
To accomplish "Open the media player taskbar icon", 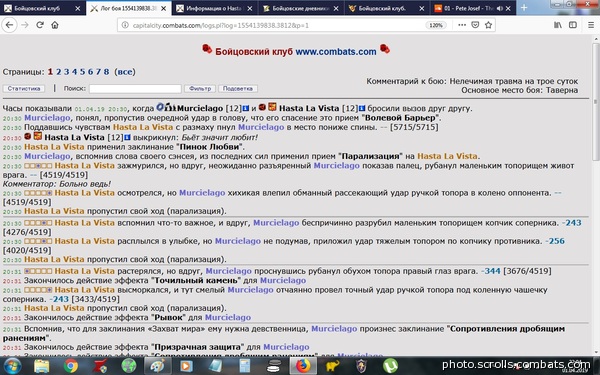I will point(186,366).
